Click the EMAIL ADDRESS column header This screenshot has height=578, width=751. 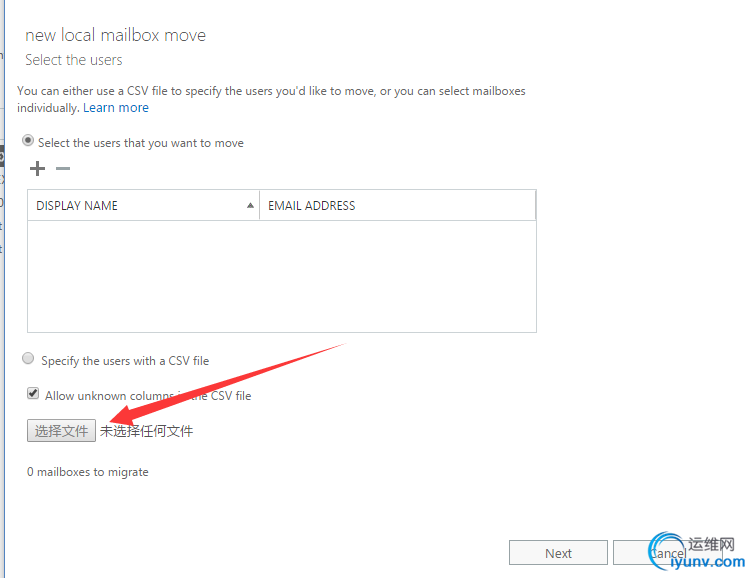coord(398,205)
